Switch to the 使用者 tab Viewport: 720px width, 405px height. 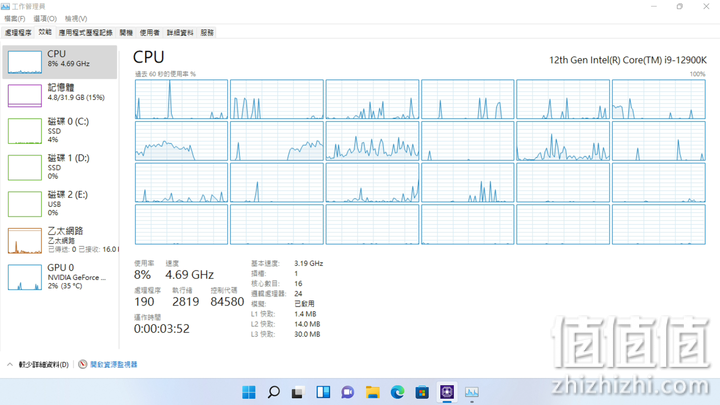click(x=150, y=33)
